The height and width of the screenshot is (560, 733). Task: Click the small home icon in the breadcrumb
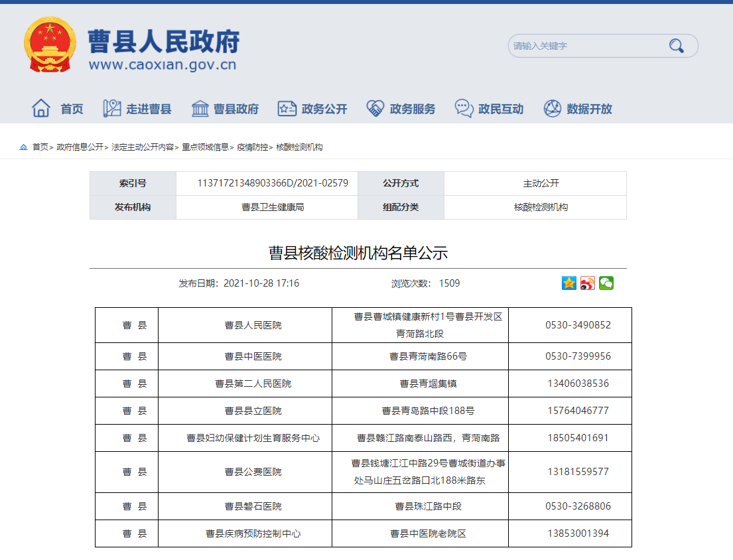point(23,149)
